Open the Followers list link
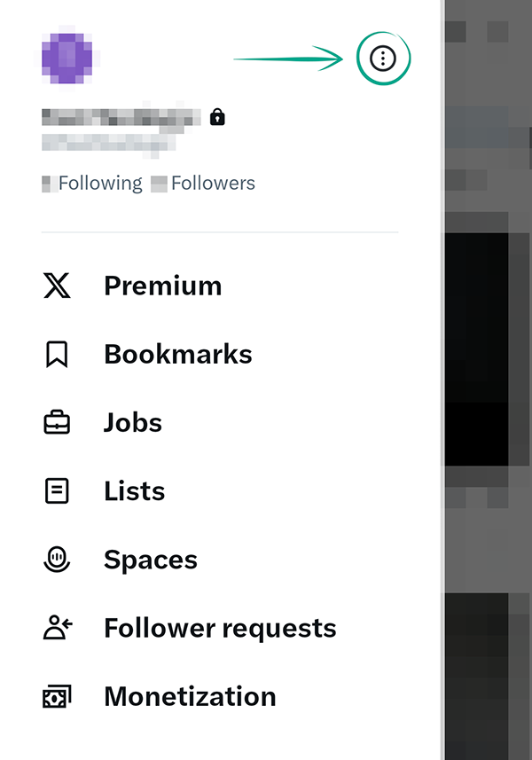The width and height of the screenshot is (532, 760). tap(212, 184)
